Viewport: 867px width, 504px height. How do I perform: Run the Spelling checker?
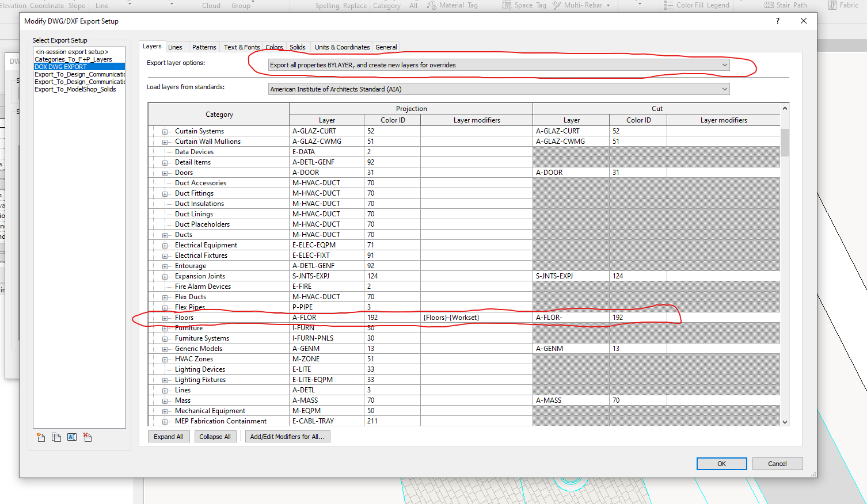(328, 6)
